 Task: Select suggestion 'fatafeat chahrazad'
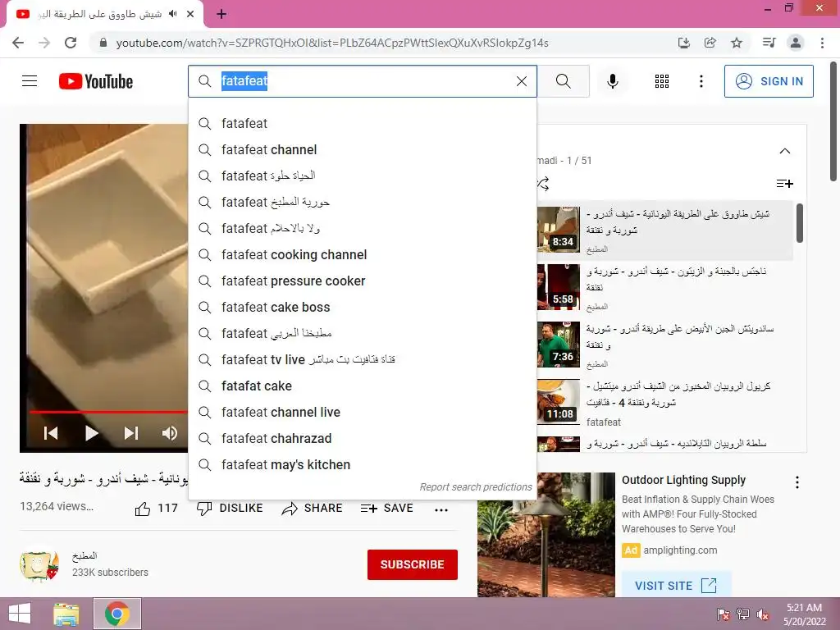362,438
